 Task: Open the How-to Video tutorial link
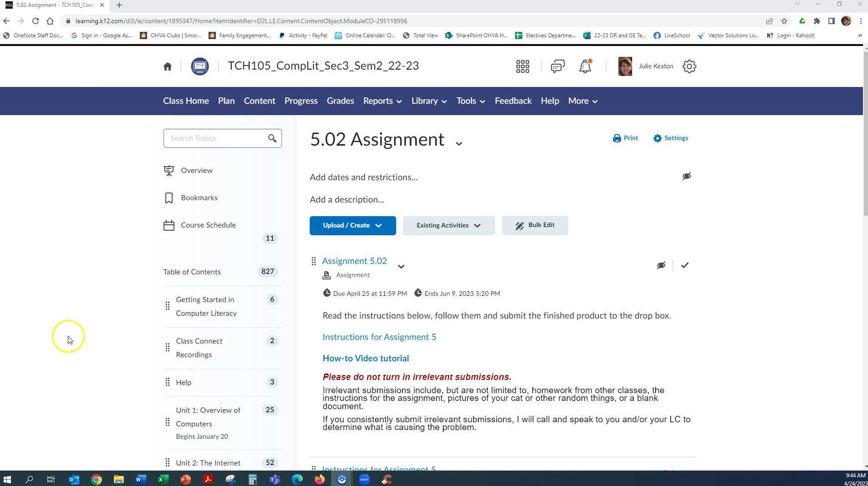point(365,359)
